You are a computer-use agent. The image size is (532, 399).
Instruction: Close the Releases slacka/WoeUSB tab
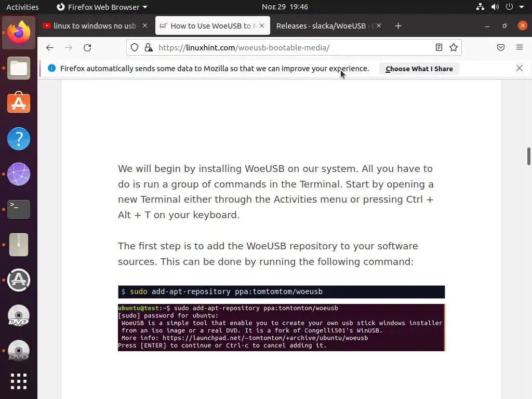pyautogui.click(x=379, y=25)
